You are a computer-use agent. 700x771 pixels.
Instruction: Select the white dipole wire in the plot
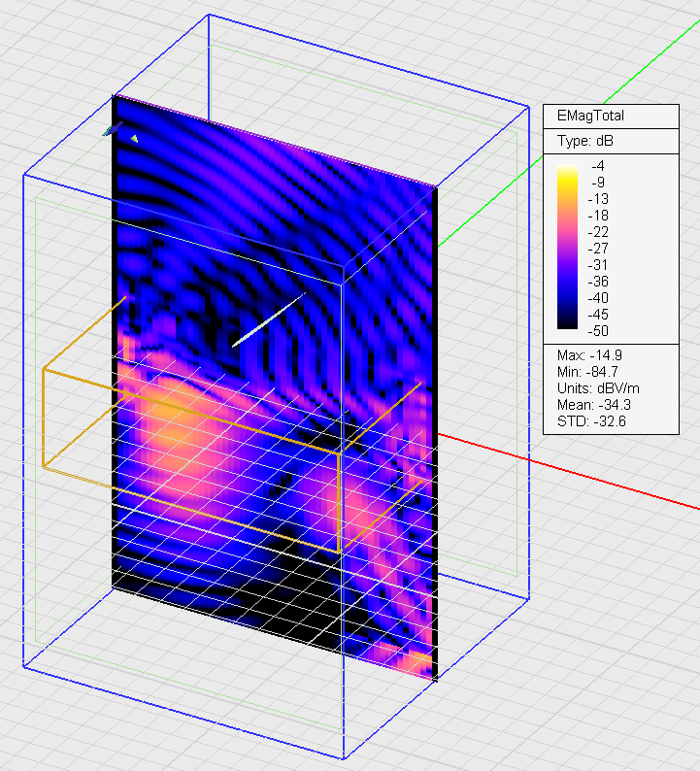point(269,319)
